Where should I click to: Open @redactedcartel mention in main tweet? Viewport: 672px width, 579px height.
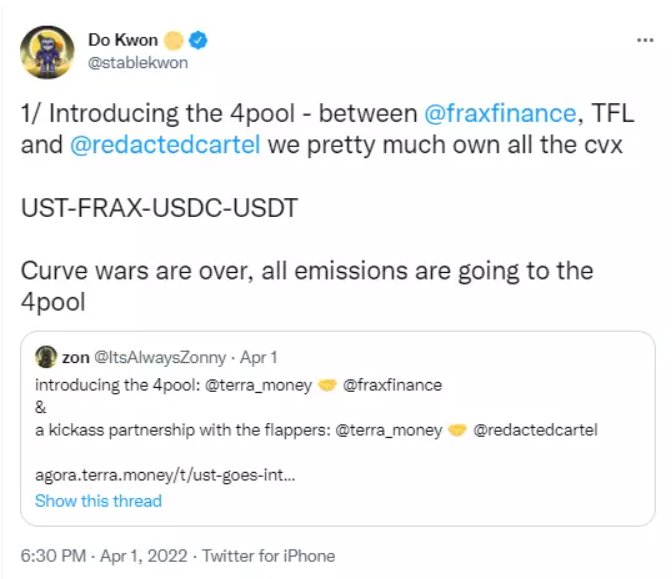(167, 143)
